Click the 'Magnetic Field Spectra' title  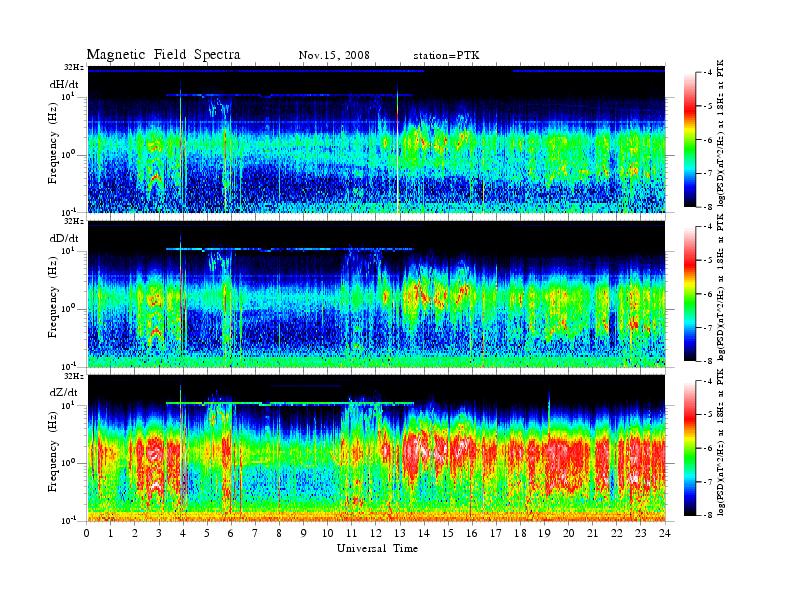[163, 55]
